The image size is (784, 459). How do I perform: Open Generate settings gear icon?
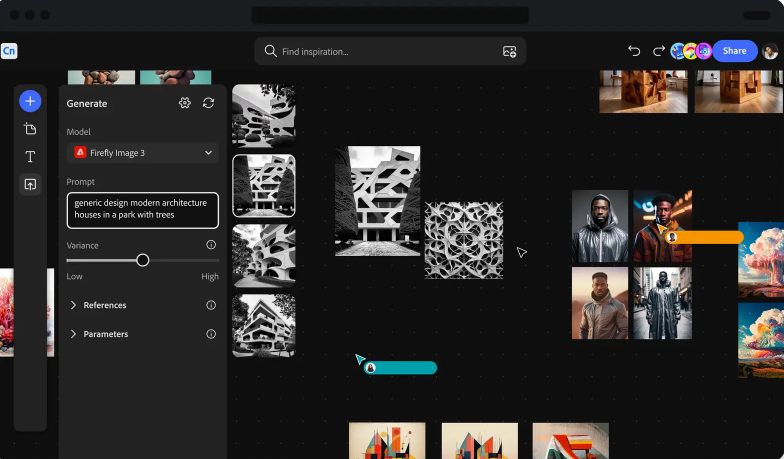[x=184, y=103]
